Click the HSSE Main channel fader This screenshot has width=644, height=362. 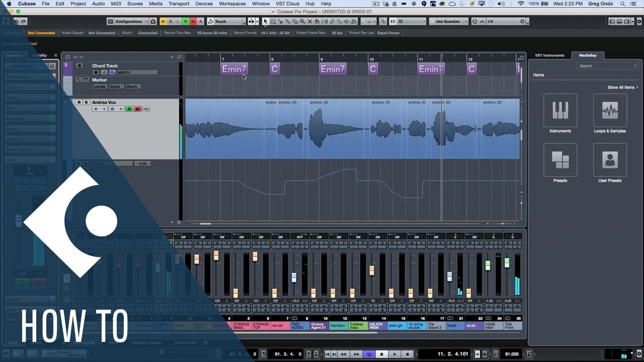(x=488, y=265)
